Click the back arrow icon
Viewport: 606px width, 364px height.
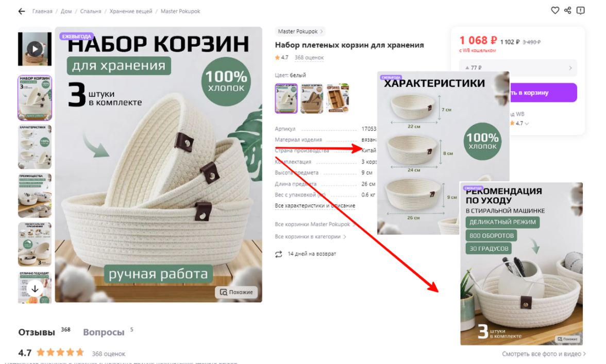pos(22,11)
